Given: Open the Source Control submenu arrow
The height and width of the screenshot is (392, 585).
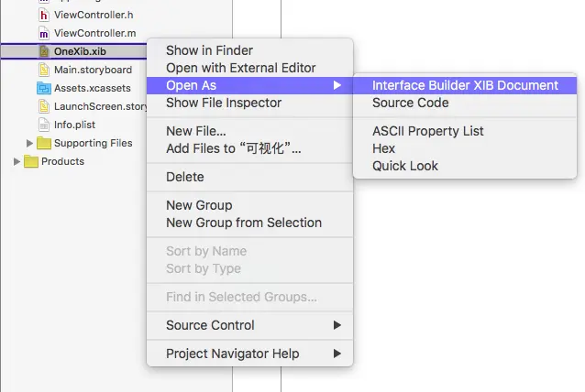Looking at the screenshot, I should [337, 325].
